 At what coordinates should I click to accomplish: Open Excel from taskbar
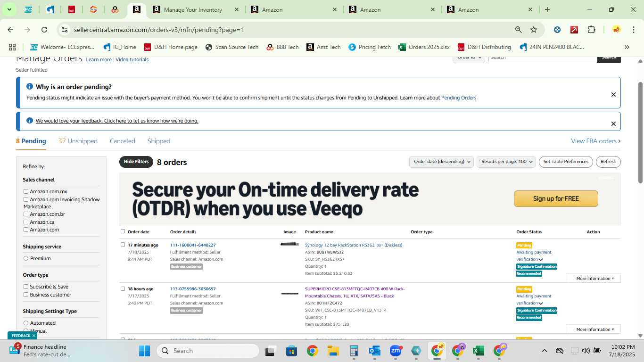pos(478,351)
